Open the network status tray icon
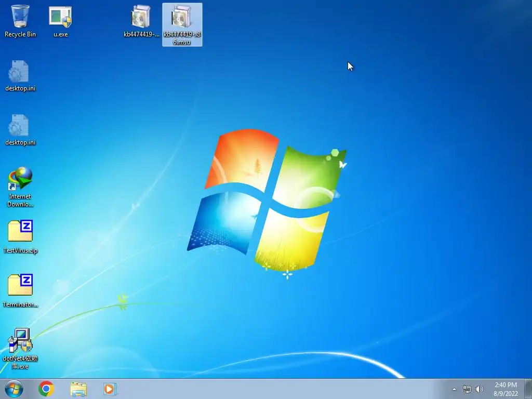This screenshot has width=532, height=399. click(x=467, y=390)
